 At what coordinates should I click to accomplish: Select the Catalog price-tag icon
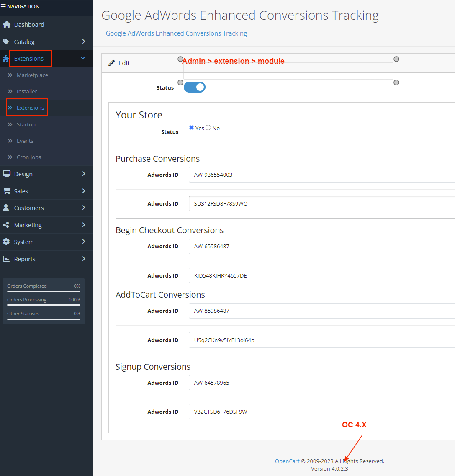coord(7,41)
